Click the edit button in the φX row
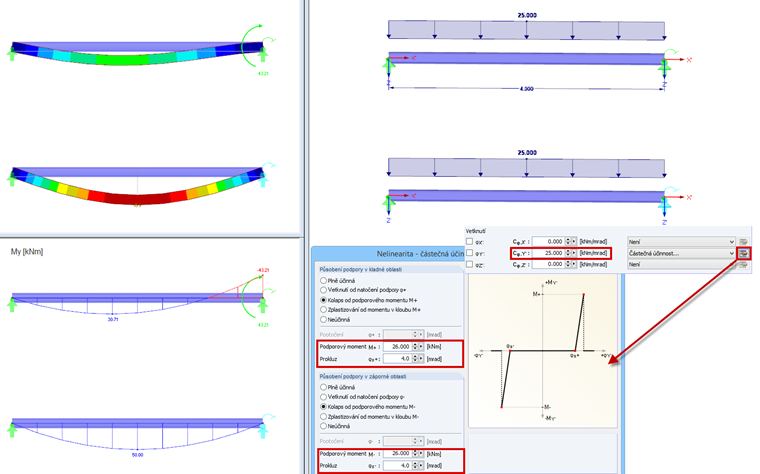This screenshot has width=760, height=474. (x=744, y=241)
